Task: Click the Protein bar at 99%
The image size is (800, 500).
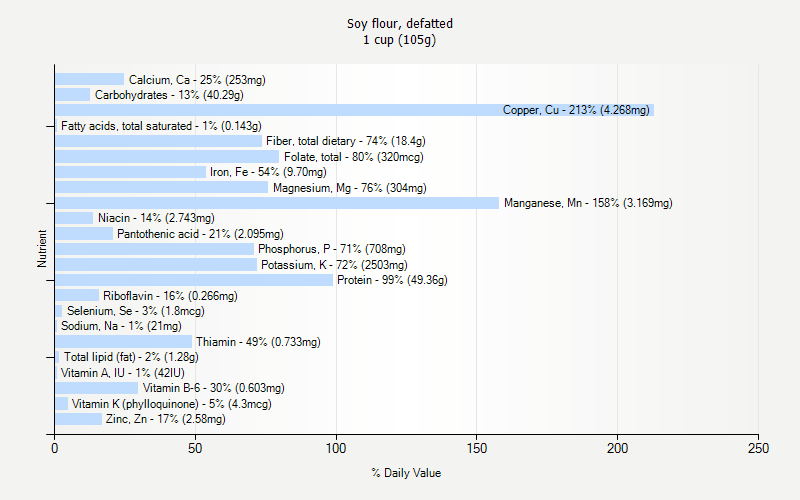Action: (194, 280)
